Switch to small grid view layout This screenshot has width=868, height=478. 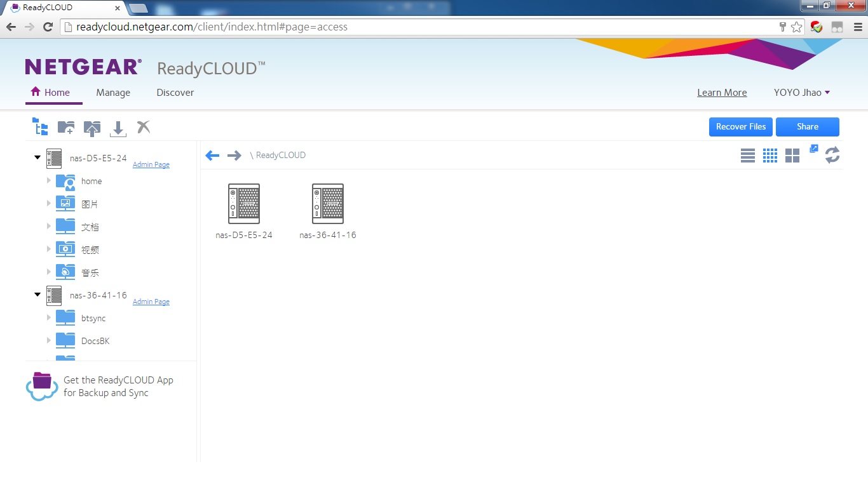pos(770,156)
